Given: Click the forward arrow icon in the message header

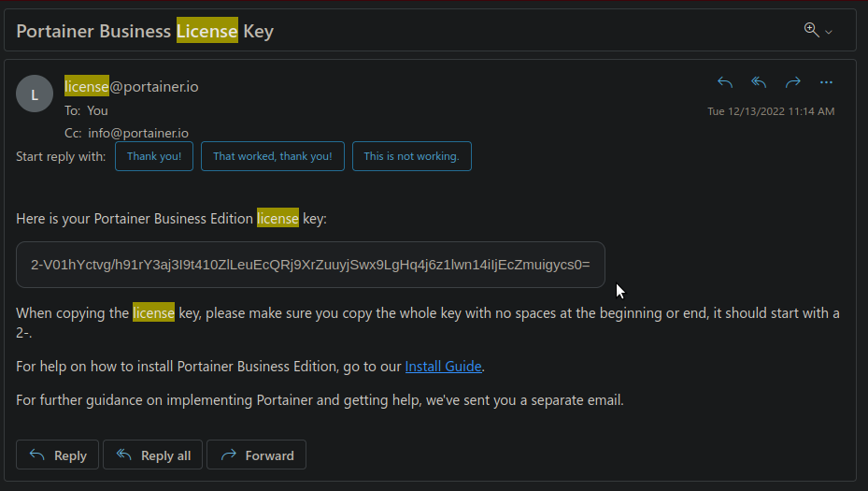Looking at the screenshot, I should point(792,82).
